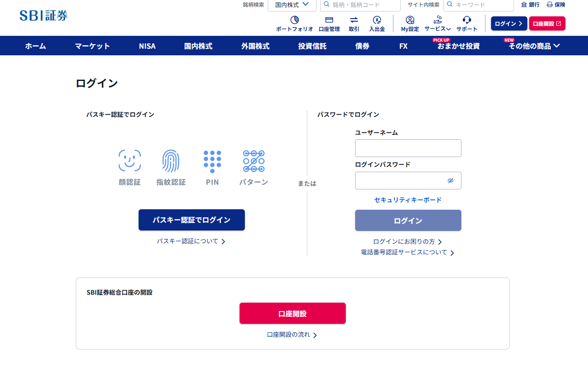Focus the ユーザーネーム input field
588x373 pixels.
tap(408, 148)
